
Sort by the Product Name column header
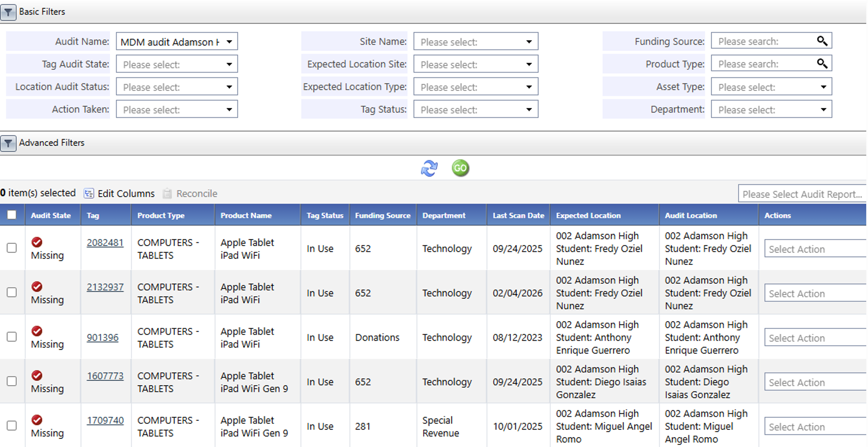pos(246,215)
